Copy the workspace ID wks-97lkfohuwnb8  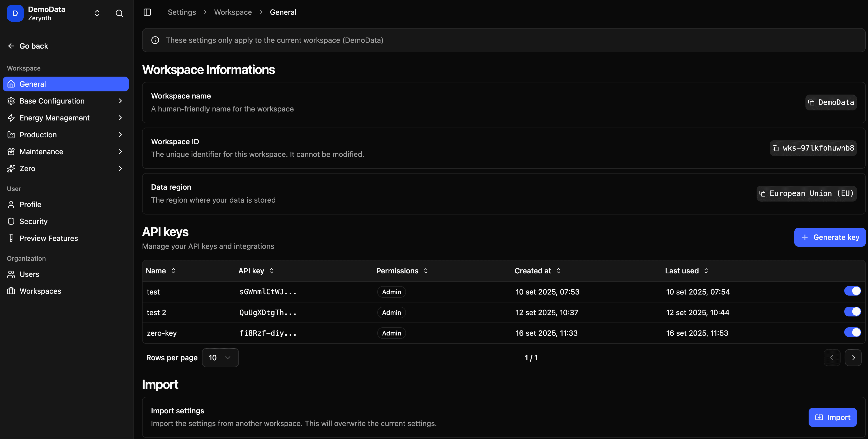tap(813, 148)
